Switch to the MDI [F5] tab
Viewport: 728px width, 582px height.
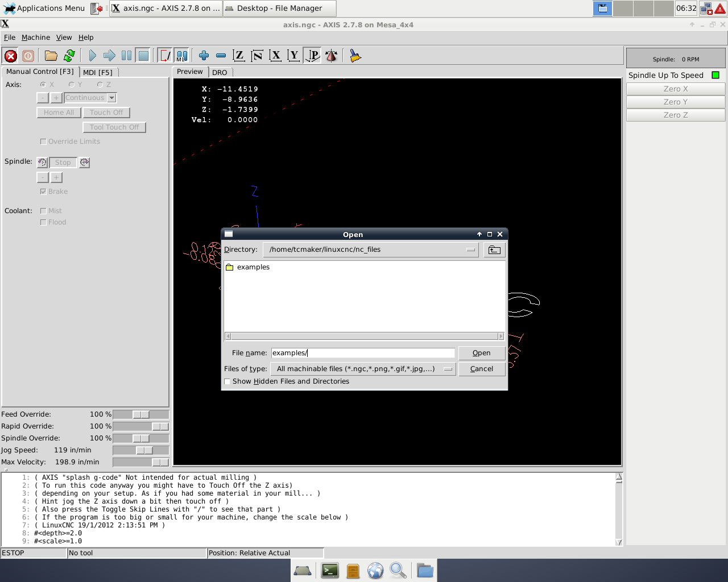[x=98, y=72]
